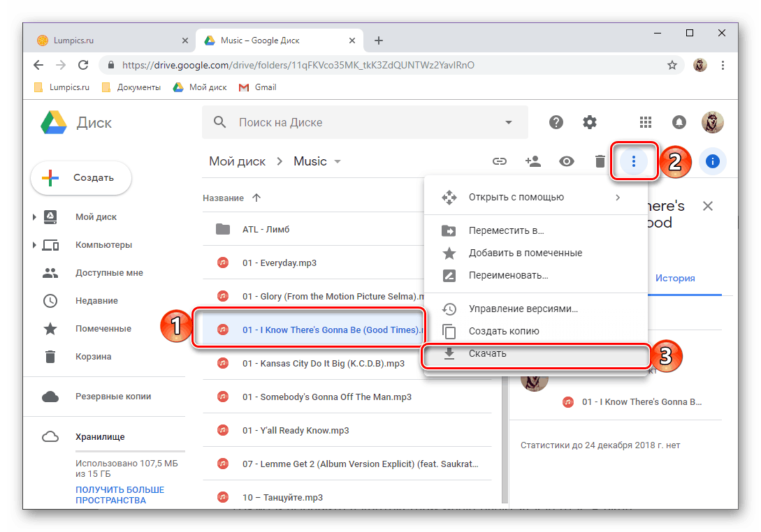
Task: Click the trash icon to remove file
Action: point(600,161)
